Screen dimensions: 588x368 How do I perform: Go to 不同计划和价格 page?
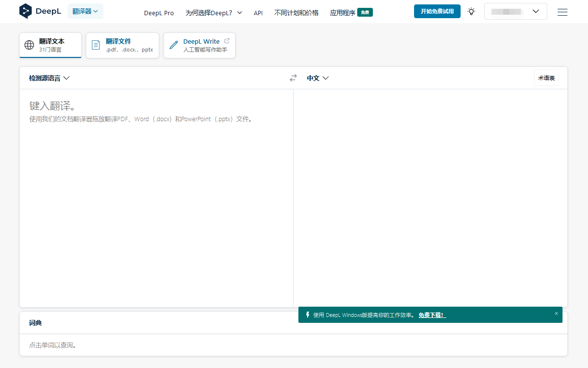click(296, 13)
